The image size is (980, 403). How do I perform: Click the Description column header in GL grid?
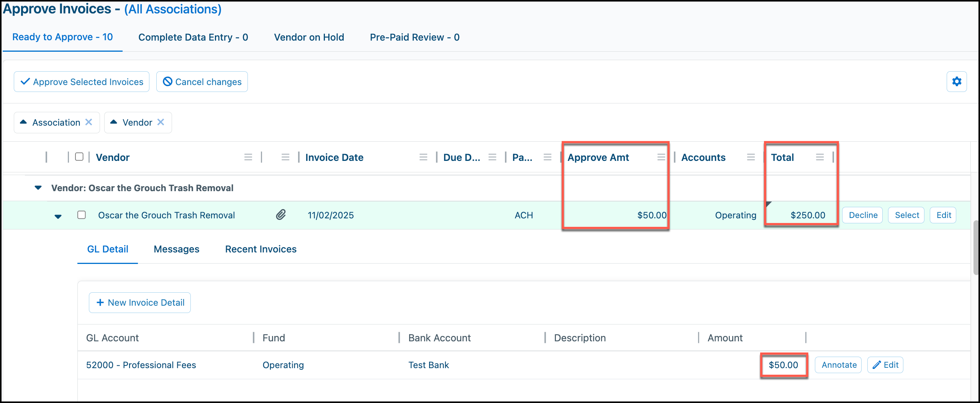coord(580,338)
